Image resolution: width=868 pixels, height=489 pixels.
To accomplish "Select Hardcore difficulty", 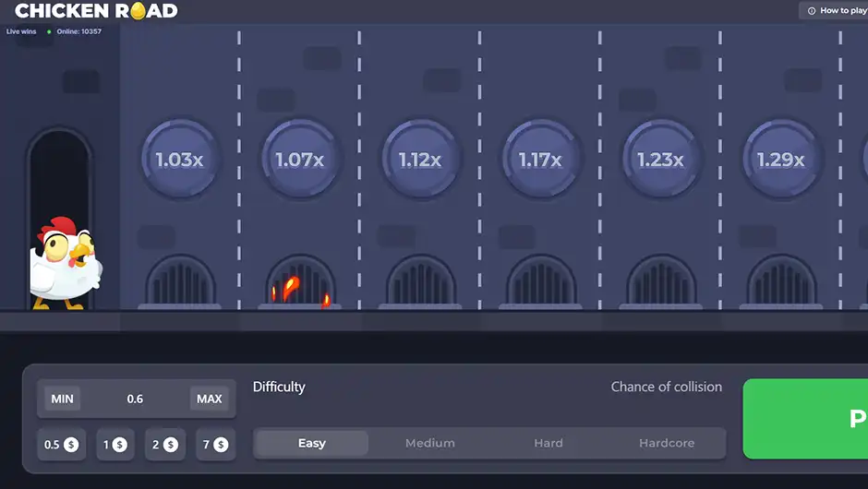I will pos(667,443).
